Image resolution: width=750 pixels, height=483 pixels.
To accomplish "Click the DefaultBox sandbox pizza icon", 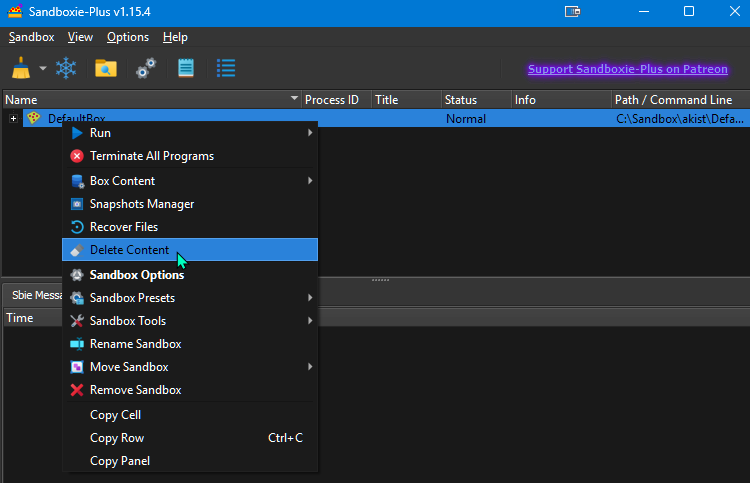I will pyautogui.click(x=33, y=118).
